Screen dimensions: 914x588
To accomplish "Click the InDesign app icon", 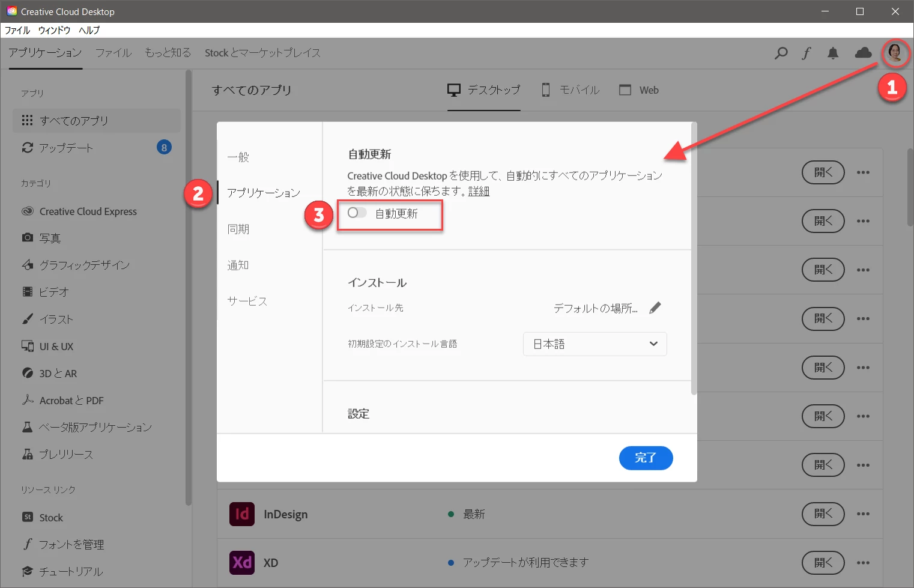I will 242,514.
